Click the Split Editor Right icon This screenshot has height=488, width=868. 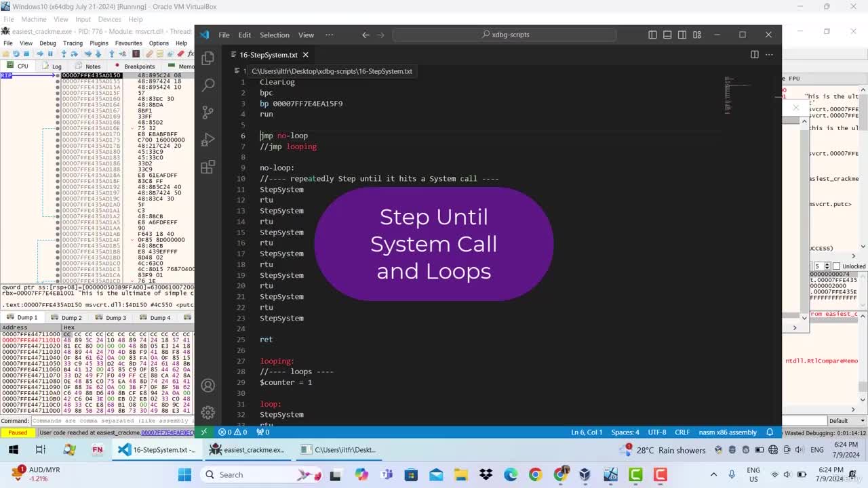(x=754, y=54)
